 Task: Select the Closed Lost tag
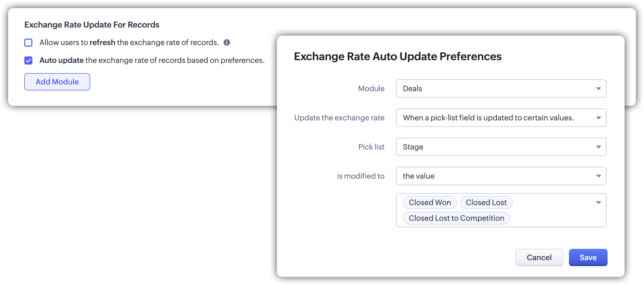[x=486, y=202]
